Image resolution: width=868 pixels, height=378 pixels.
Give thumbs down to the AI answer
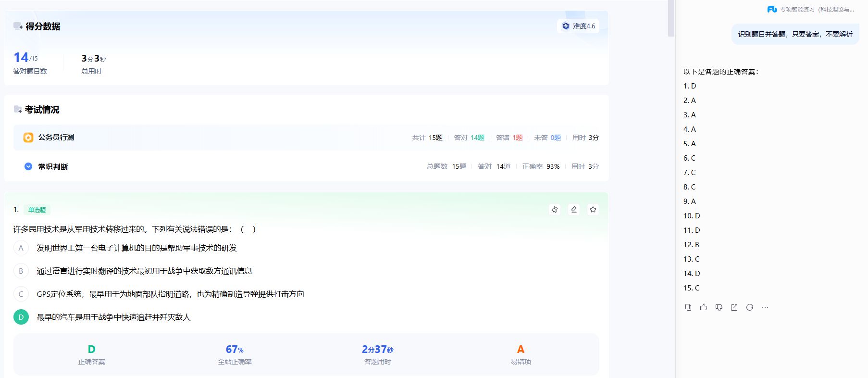(x=719, y=307)
